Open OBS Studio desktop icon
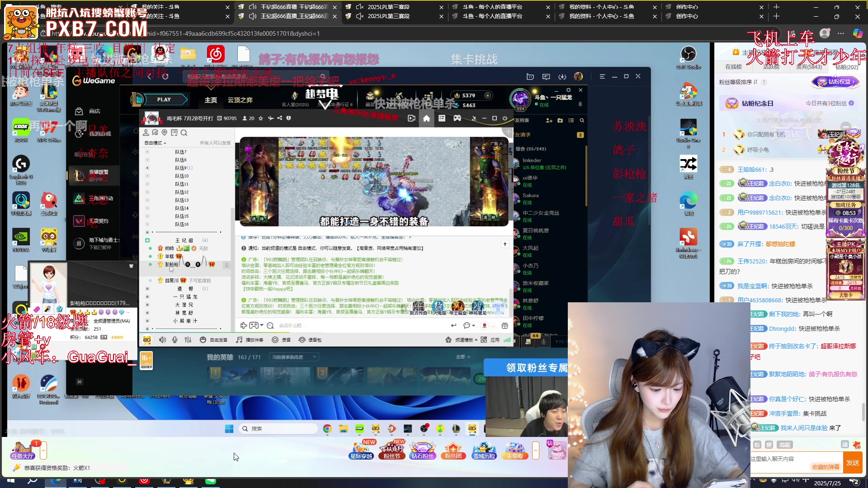 (688, 57)
